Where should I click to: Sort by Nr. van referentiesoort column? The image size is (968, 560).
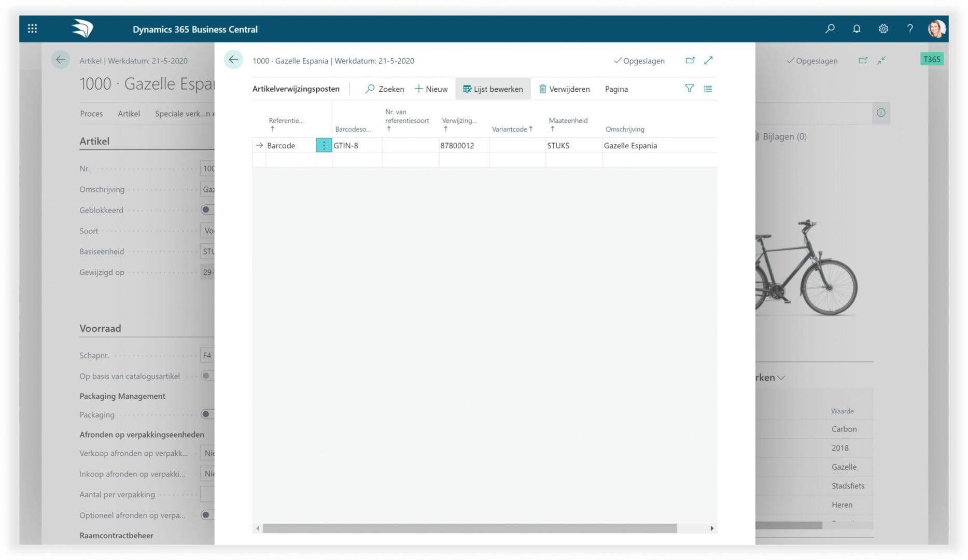[x=407, y=120]
